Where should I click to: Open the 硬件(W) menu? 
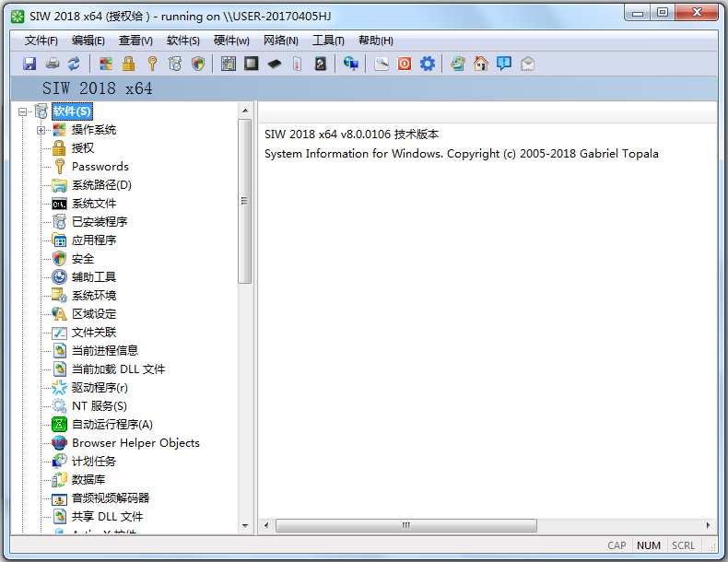pyautogui.click(x=231, y=41)
